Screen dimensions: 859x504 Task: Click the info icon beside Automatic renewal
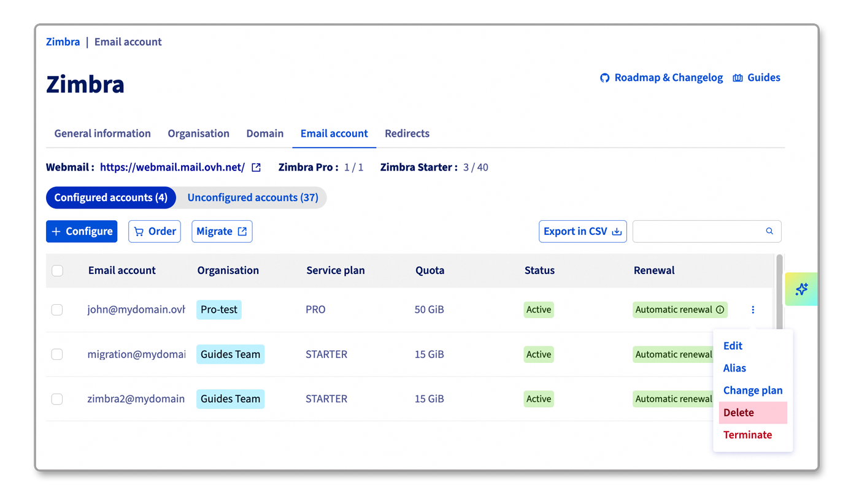pyautogui.click(x=720, y=310)
